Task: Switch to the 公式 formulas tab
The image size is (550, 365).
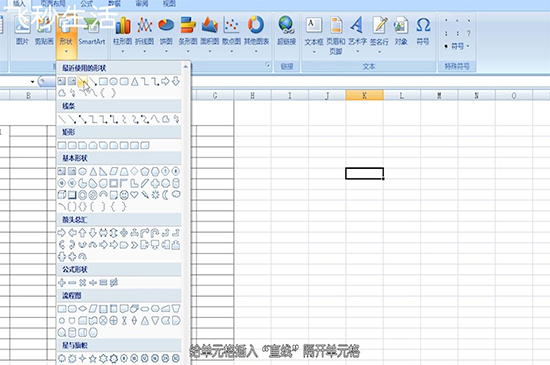Action: pos(86,4)
